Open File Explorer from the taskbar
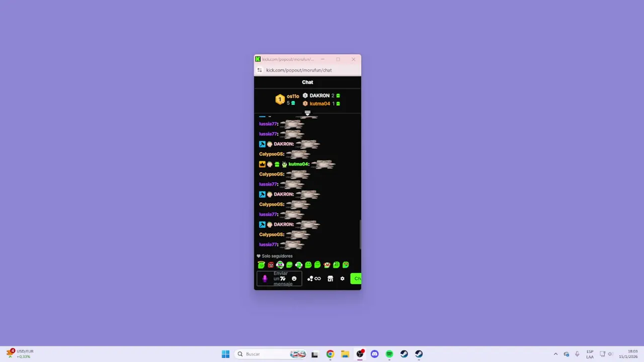The image size is (644, 362). (345, 354)
